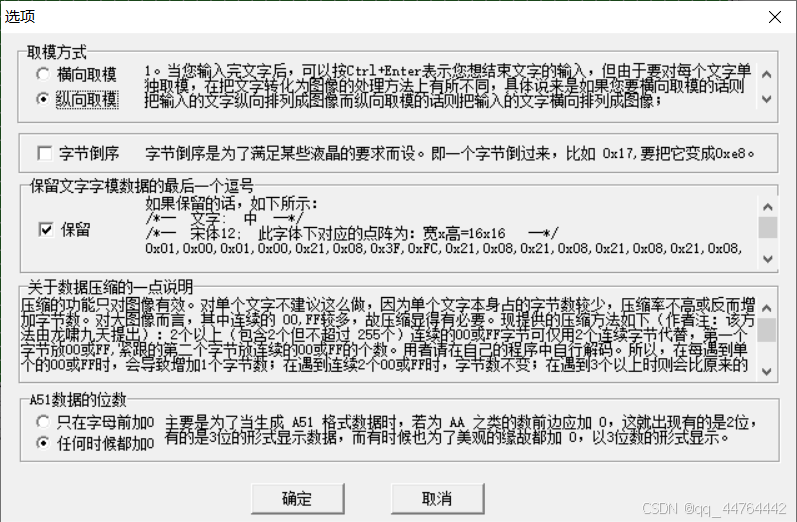The width and height of the screenshot is (797, 522).
Task: Choose 只在字母前加0 option
Action: (95, 422)
